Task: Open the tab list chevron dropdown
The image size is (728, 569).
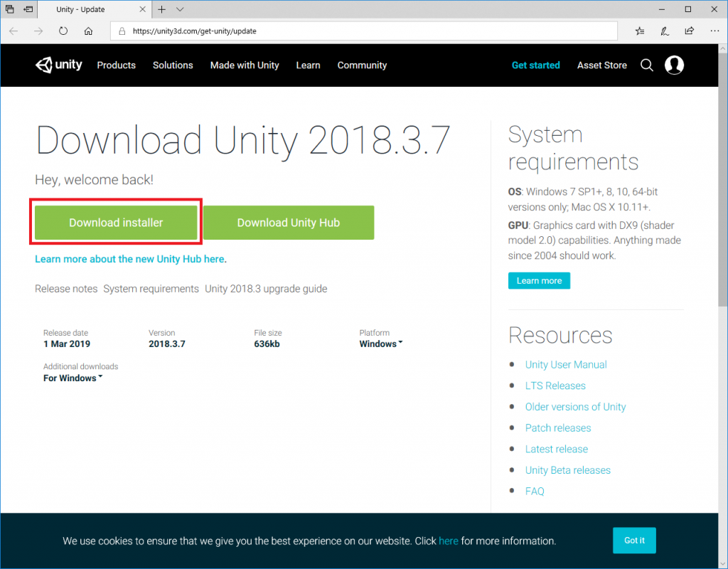Action: coord(180,9)
